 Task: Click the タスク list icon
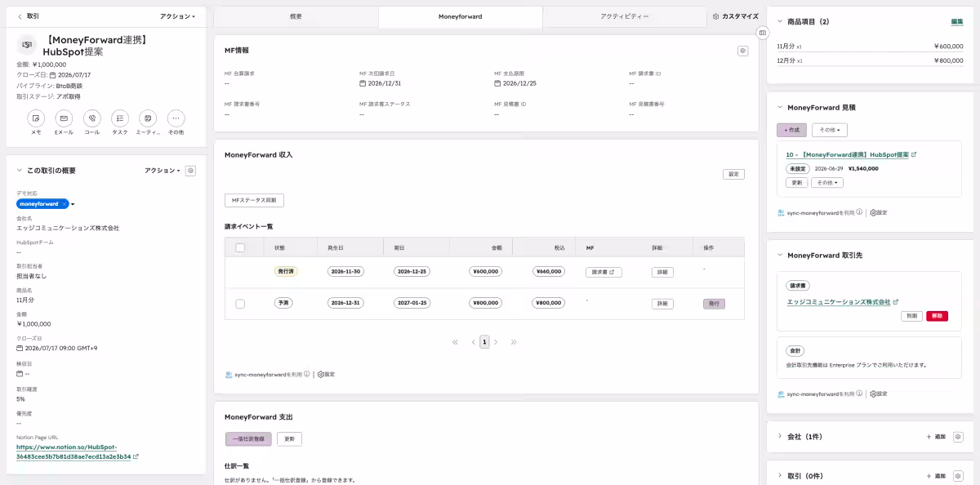pyautogui.click(x=120, y=118)
